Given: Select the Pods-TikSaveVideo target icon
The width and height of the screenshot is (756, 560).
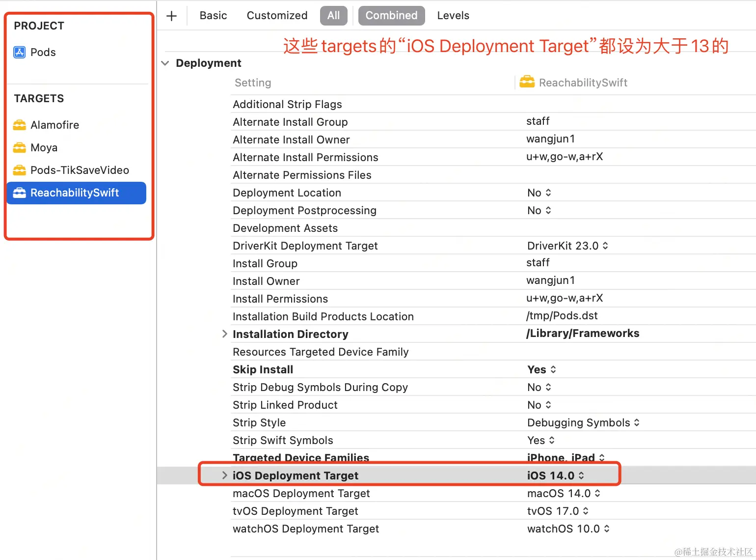Looking at the screenshot, I should (x=20, y=170).
